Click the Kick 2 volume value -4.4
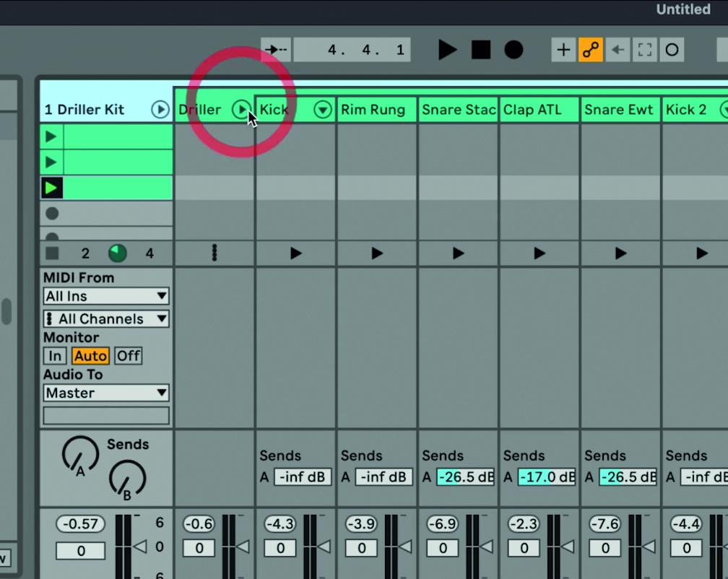 [x=687, y=524]
